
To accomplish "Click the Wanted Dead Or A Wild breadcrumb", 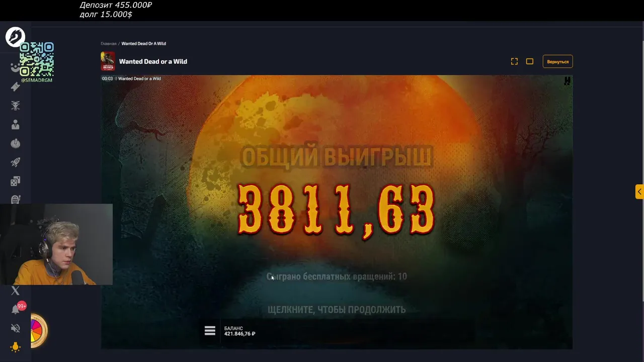I will coord(143,44).
